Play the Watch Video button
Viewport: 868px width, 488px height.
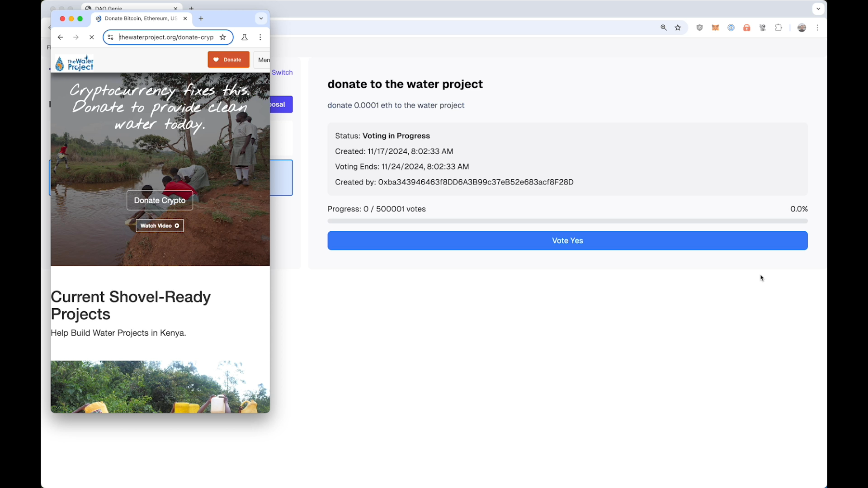click(160, 225)
